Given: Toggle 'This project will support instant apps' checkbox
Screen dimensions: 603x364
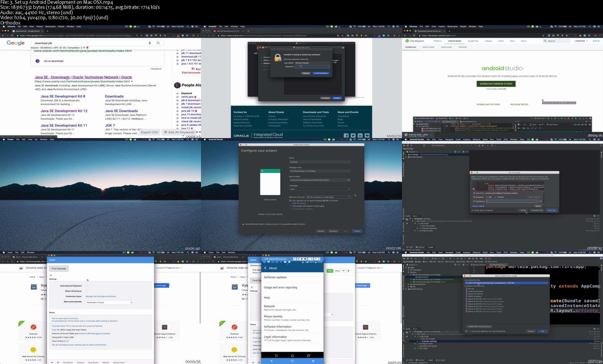Looking at the screenshot, I should [x=291, y=206].
